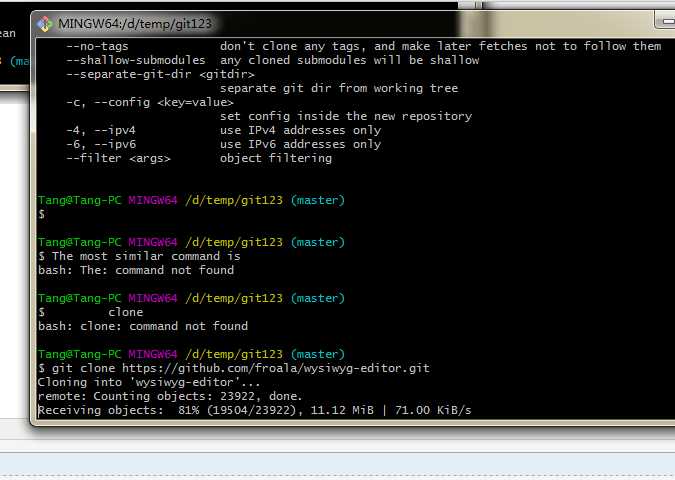Click 'set config inside the new repository' text
Viewport: 675px width, 480px height.
(x=346, y=116)
